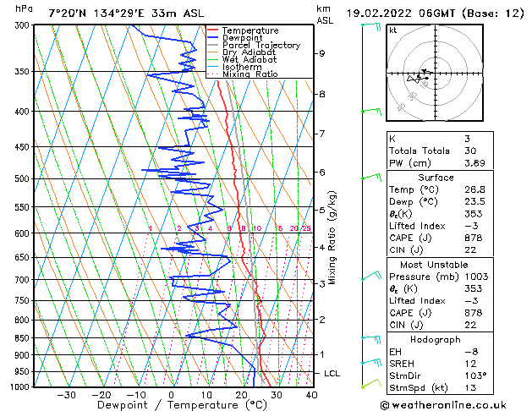
Task: Click the wind barb near 925 hPa level
Action: 371,363
